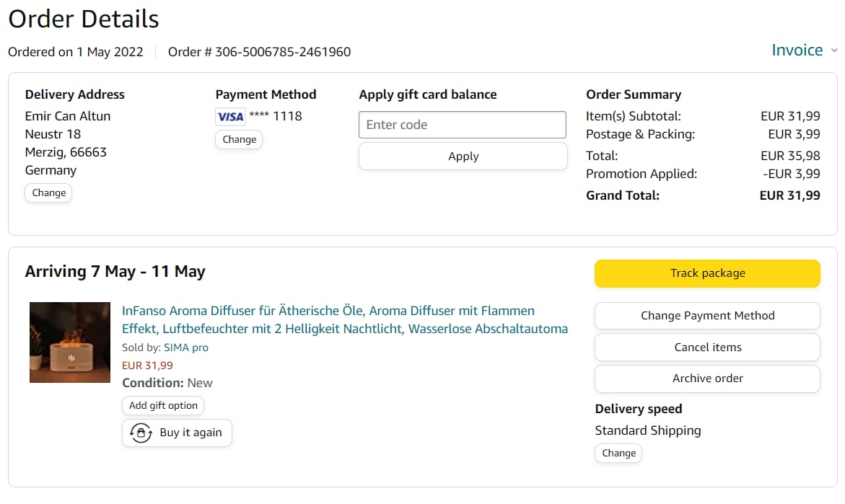
Task: Click Add gift option
Action: point(163,405)
